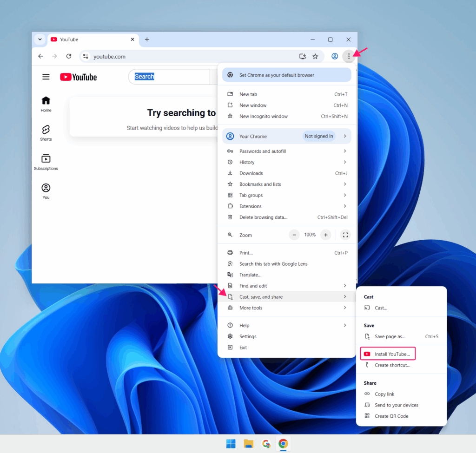Expand Tab groups submenu

click(286, 195)
